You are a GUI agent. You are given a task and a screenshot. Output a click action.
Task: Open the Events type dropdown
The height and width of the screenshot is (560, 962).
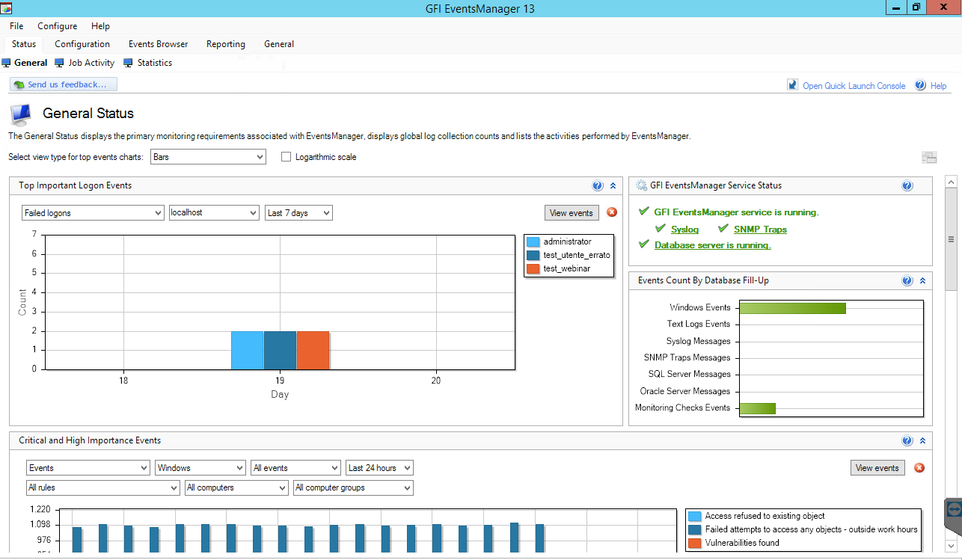[x=88, y=468]
